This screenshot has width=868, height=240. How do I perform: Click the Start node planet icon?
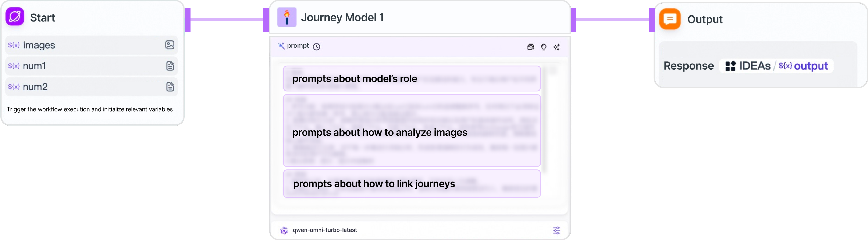click(x=15, y=17)
